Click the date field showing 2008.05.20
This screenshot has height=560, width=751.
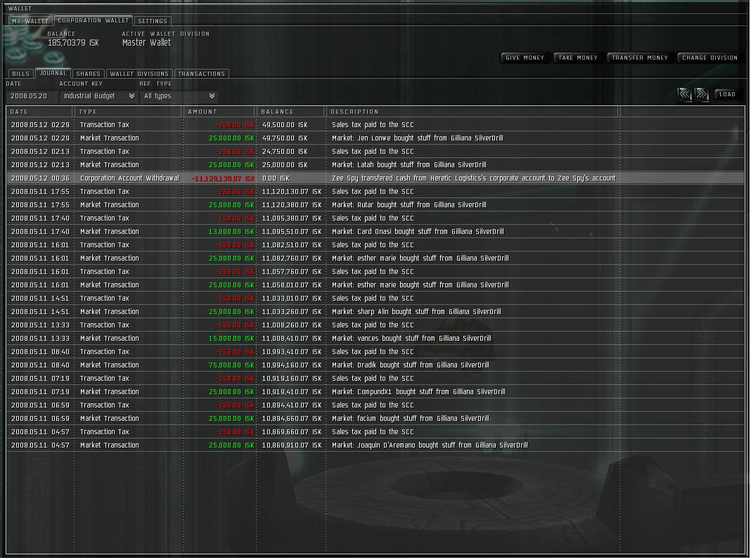(30, 96)
